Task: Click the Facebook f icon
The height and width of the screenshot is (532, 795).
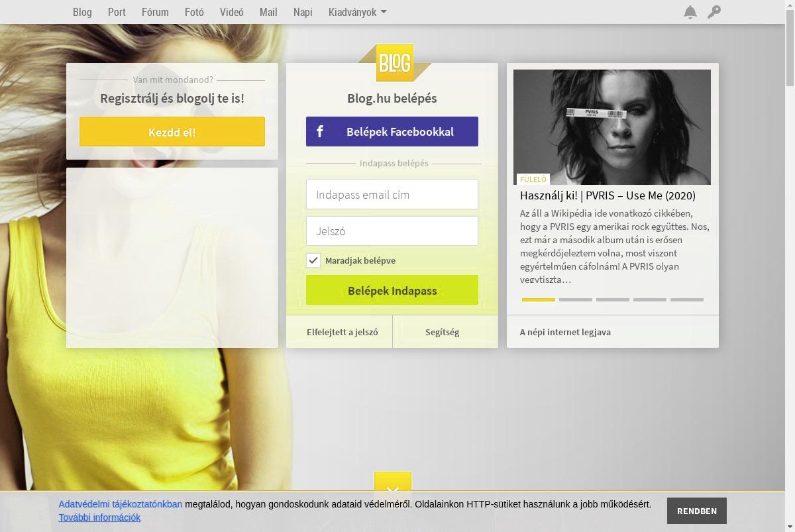Action: 319,131
